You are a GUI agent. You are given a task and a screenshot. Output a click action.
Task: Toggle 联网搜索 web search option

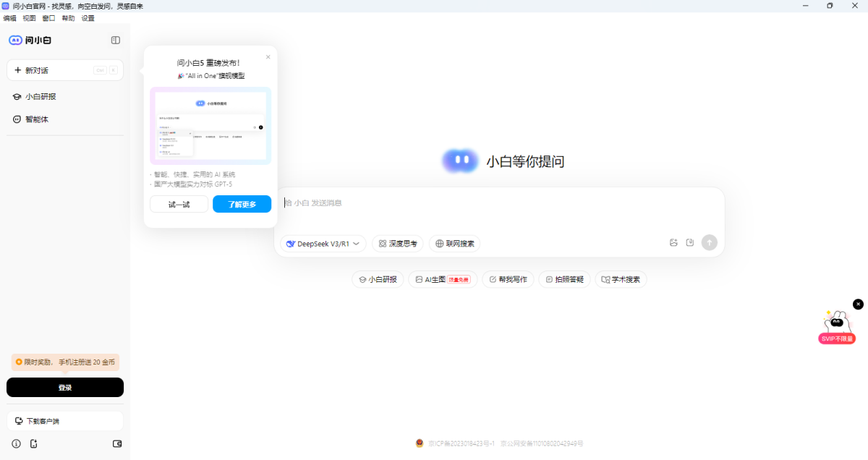point(454,243)
